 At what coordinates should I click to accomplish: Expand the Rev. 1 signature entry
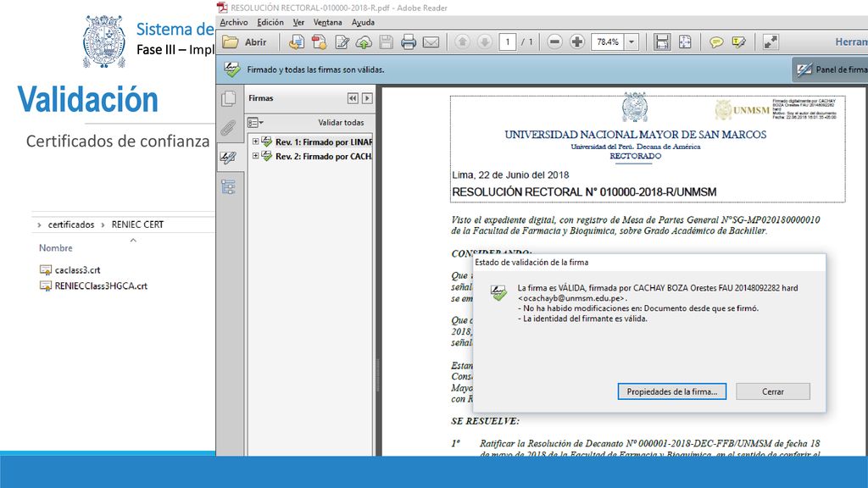click(x=255, y=141)
